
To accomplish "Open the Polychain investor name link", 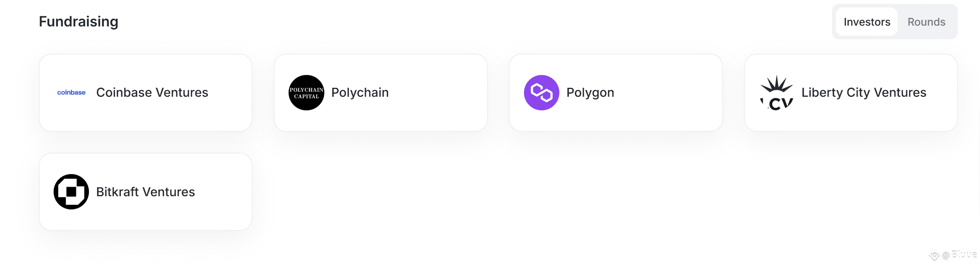I will point(360,92).
